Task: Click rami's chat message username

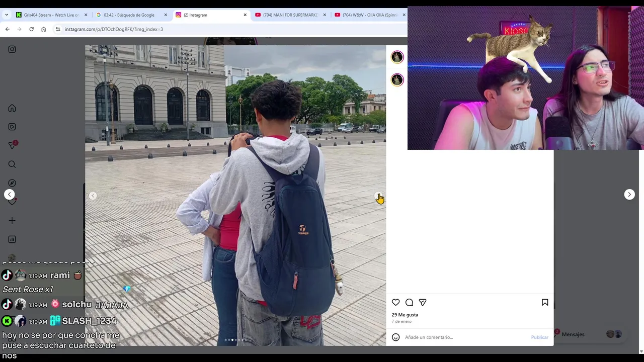Action: coord(60,275)
